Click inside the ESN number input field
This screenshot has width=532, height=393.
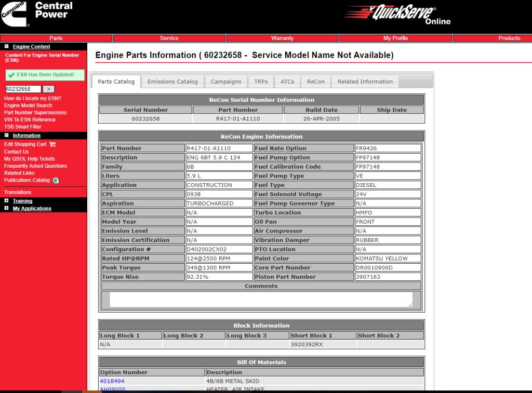pyautogui.click(x=23, y=89)
